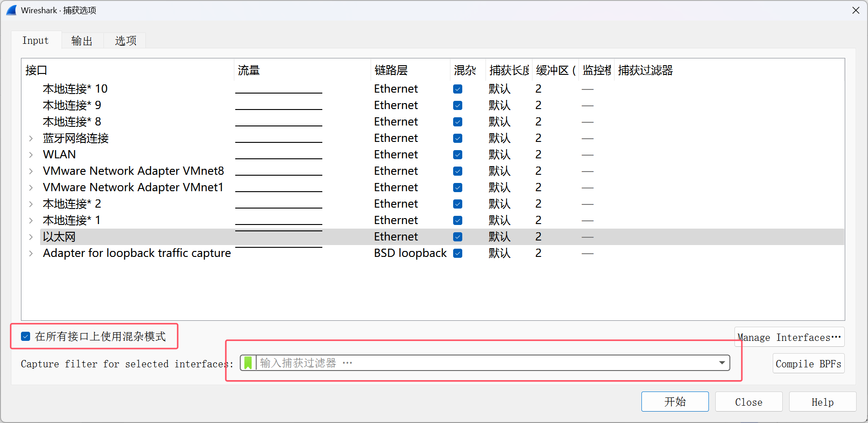Click the 混杂 column header
The height and width of the screenshot is (423, 868).
[468, 70]
